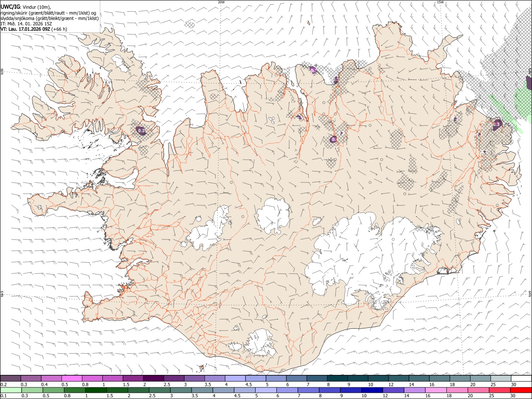The image size is (532, 399).
Task: Click the white Hofsjökull glacier in central Iceland
Action: click(x=273, y=215)
